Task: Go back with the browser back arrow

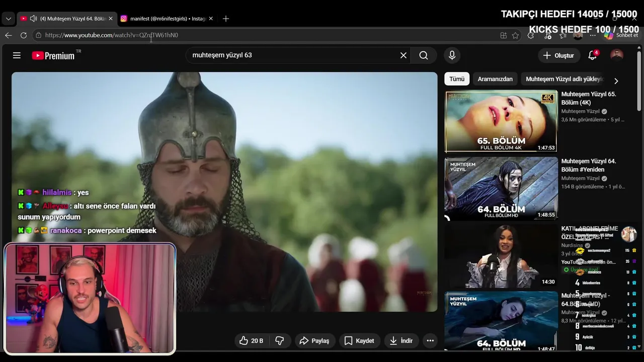Action: [8, 35]
